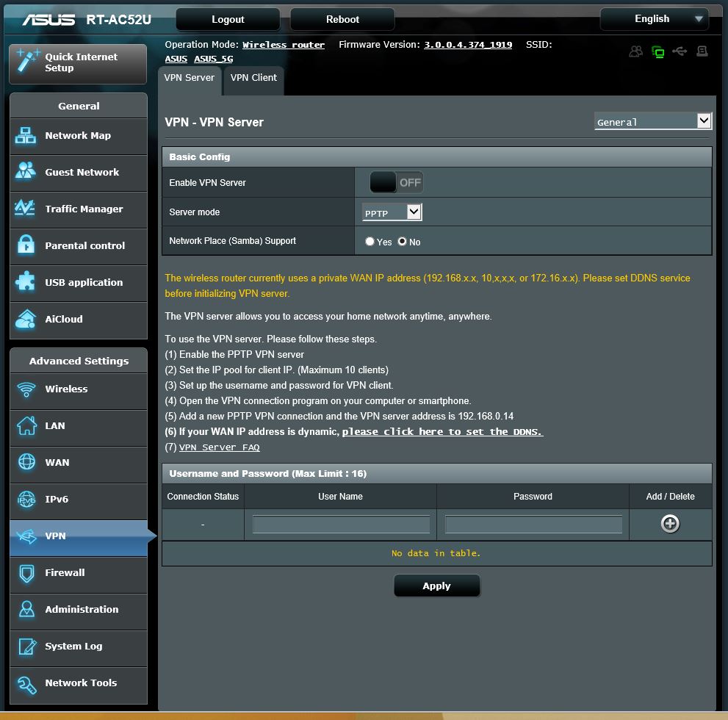
Task: Click the Parental control padlock icon
Action: 26,244
